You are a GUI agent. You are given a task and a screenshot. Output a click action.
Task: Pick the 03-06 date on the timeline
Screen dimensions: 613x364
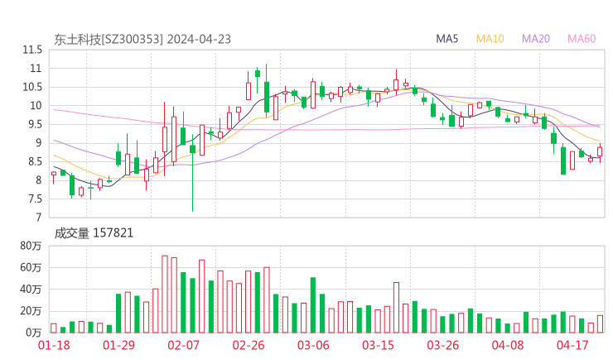[312, 345]
